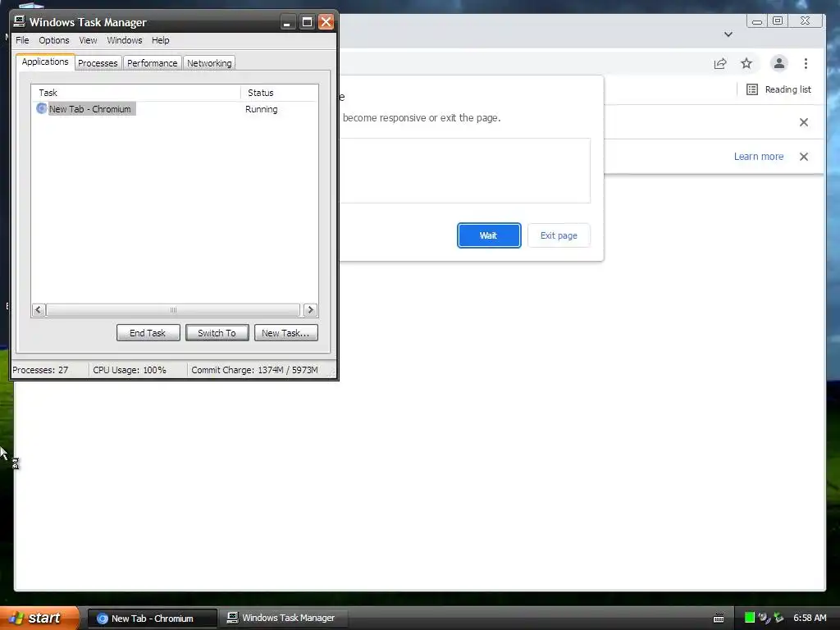The image size is (840, 630).
Task: Click the Chromium share icon in the toolbar
Action: click(x=720, y=64)
